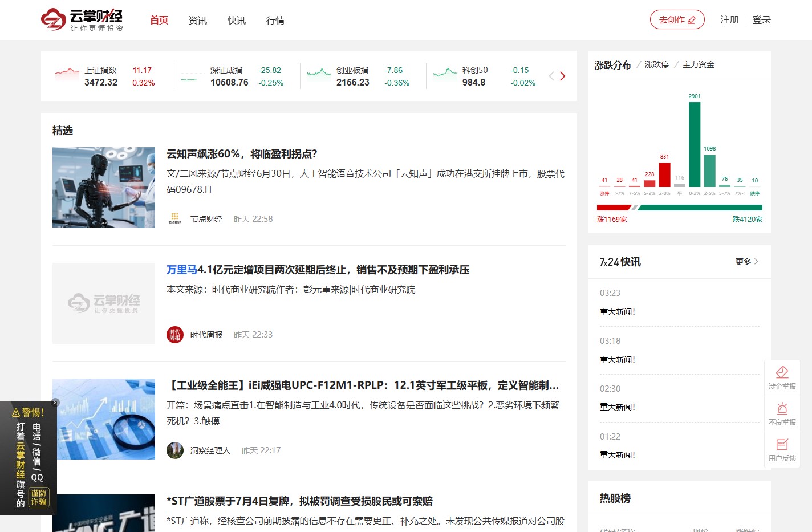Open the 工业级全能王 article thumbnail

click(x=104, y=419)
